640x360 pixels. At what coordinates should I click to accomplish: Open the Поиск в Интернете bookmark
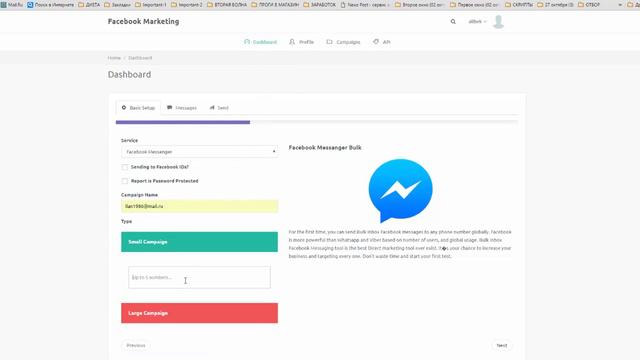(x=51, y=5)
